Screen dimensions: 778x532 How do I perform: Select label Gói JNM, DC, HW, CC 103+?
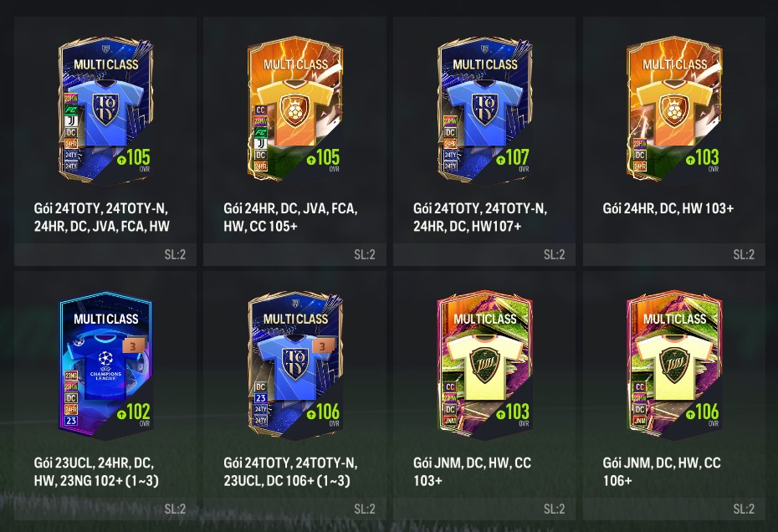tap(472, 472)
